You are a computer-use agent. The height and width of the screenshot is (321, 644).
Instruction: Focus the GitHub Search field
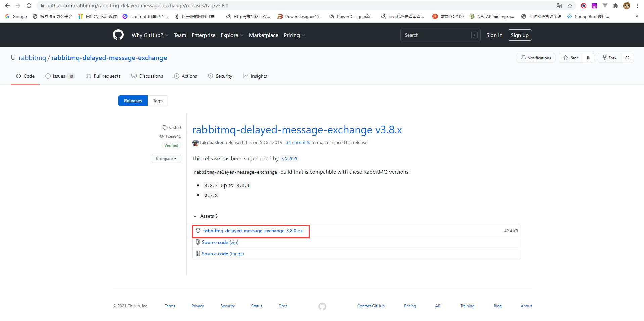(441, 35)
